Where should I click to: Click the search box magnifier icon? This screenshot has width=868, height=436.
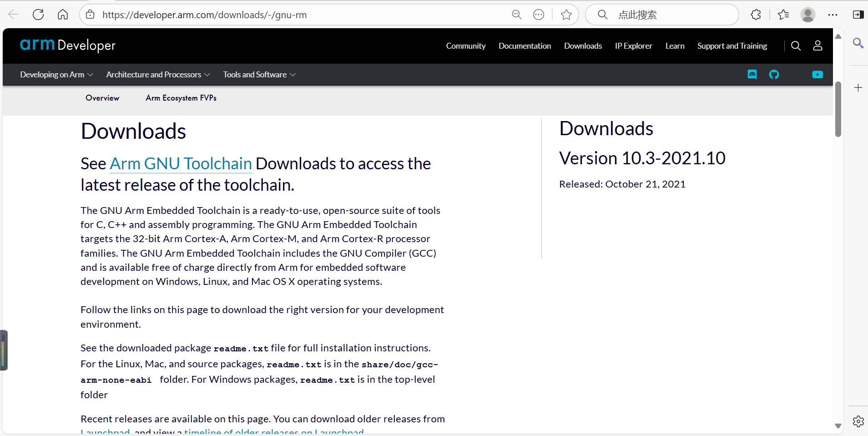point(602,15)
